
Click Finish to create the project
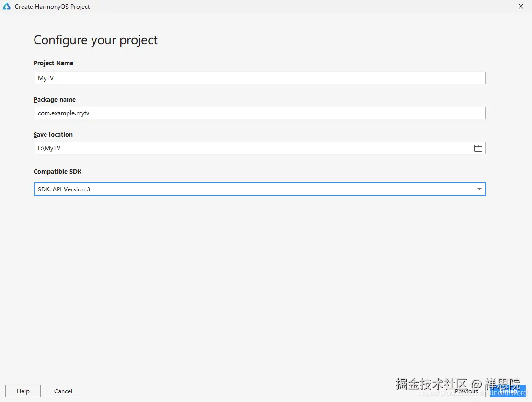508,391
